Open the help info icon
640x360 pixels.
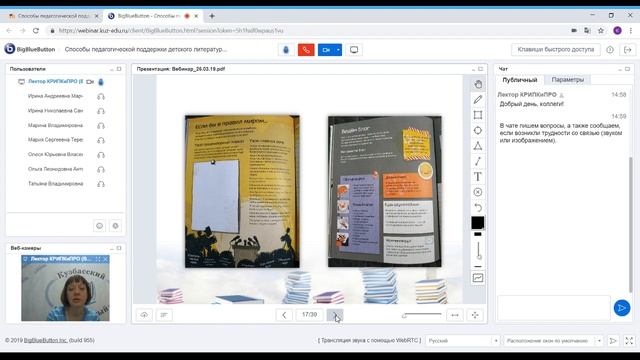pyautogui.click(x=610, y=50)
